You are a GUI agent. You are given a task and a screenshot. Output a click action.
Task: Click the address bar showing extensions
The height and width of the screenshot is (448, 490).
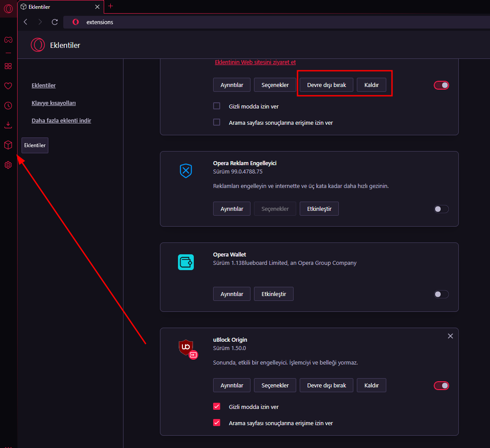tap(276, 22)
